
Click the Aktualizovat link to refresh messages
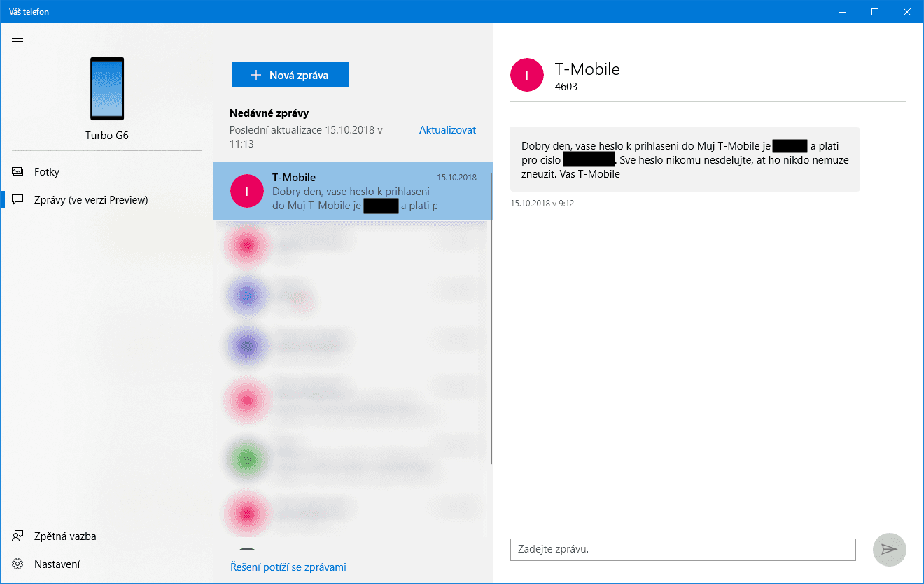point(447,129)
